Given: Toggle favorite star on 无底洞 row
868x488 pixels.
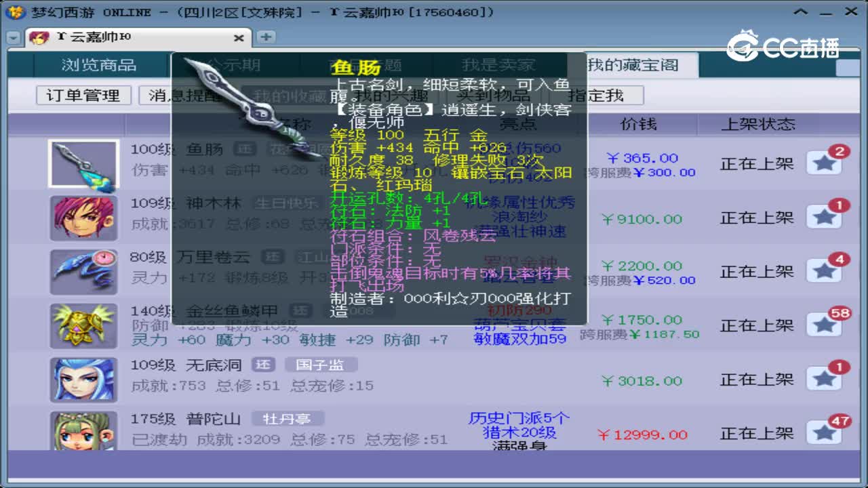Looking at the screenshot, I should pyautogui.click(x=824, y=379).
